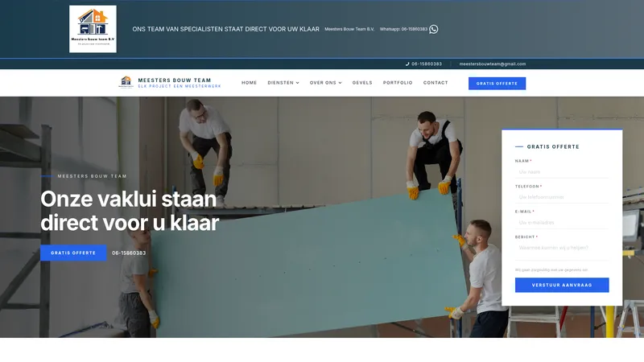Focus the E-mail input field
The height and width of the screenshot is (362, 644).
562,223
